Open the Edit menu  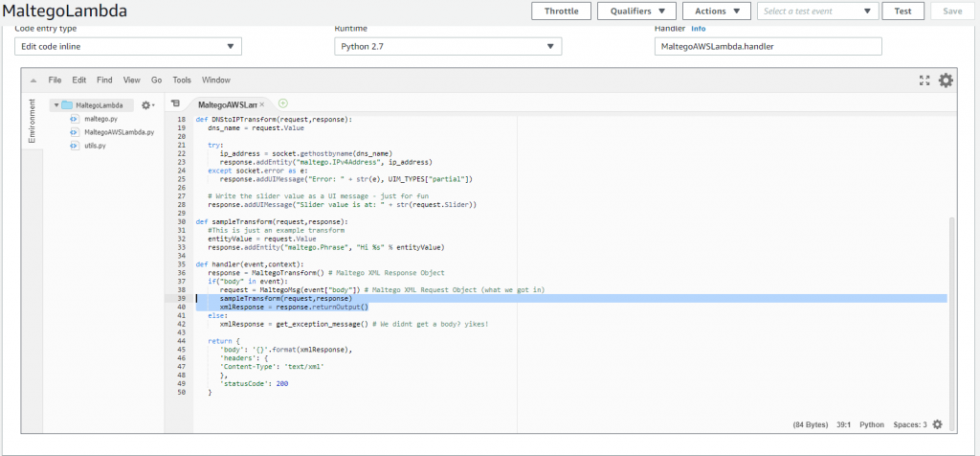(78, 80)
